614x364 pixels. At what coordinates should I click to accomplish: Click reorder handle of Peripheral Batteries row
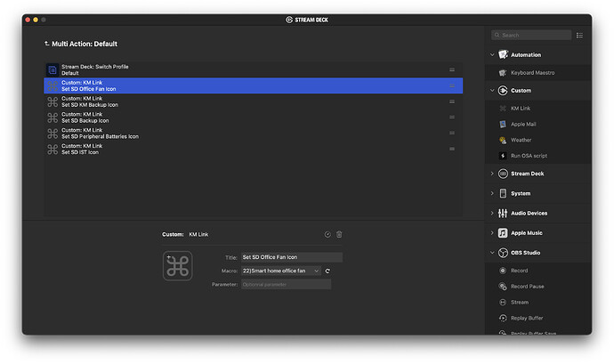452,133
